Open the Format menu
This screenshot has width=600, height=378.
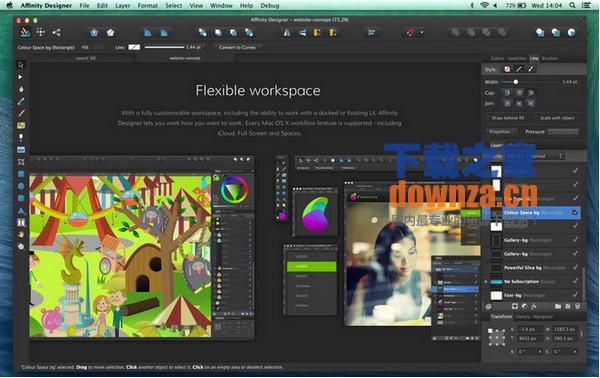click(147, 5)
